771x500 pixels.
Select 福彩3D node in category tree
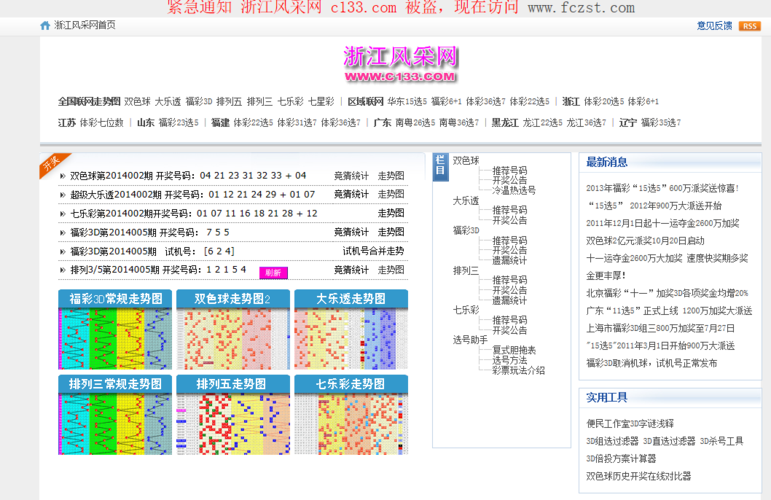click(466, 230)
